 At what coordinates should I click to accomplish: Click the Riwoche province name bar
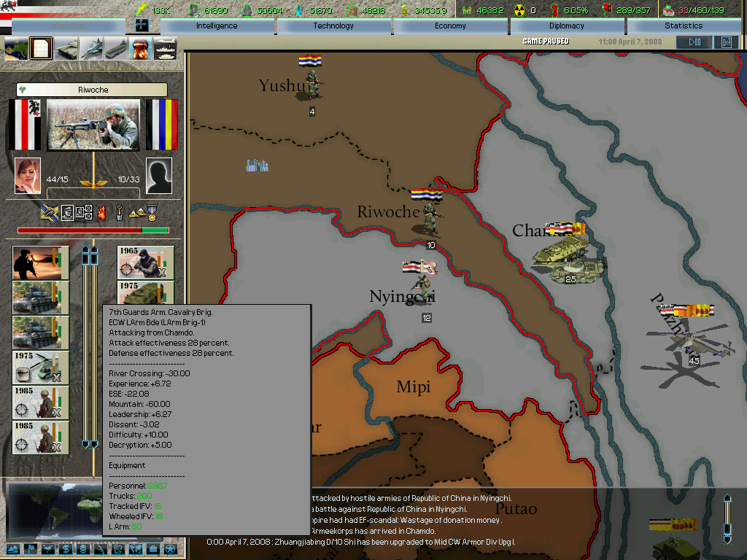pyautogui.click(x=92, y=90)
